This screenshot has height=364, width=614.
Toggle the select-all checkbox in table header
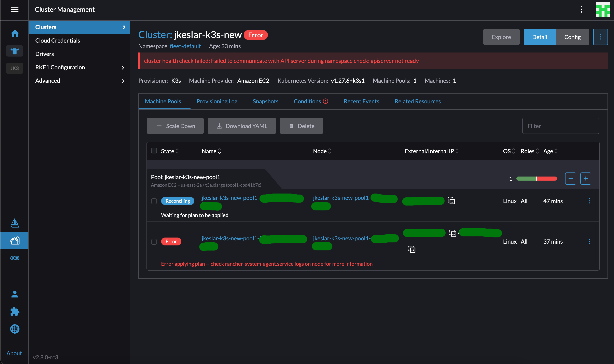click(x=154, y=151)
